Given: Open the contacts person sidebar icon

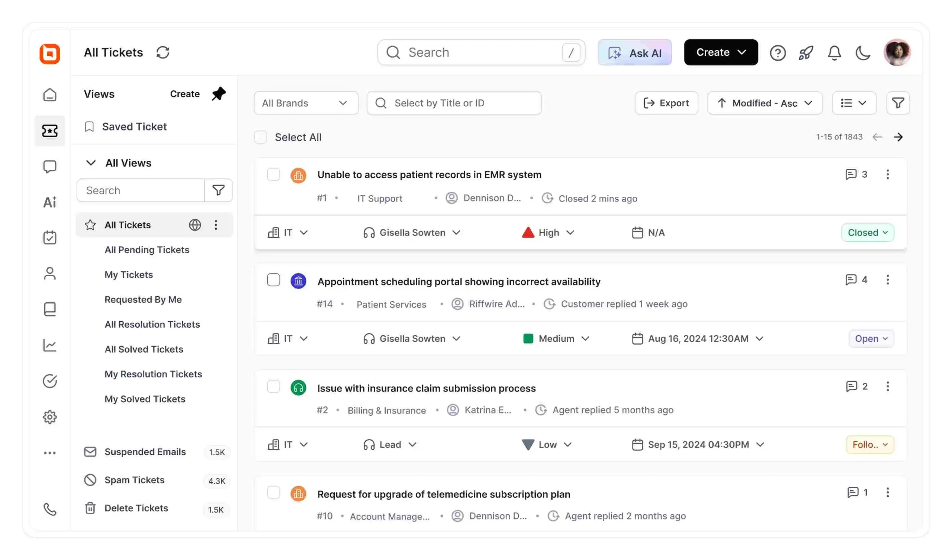Looking at the screenshot, I should click(50, 274).
